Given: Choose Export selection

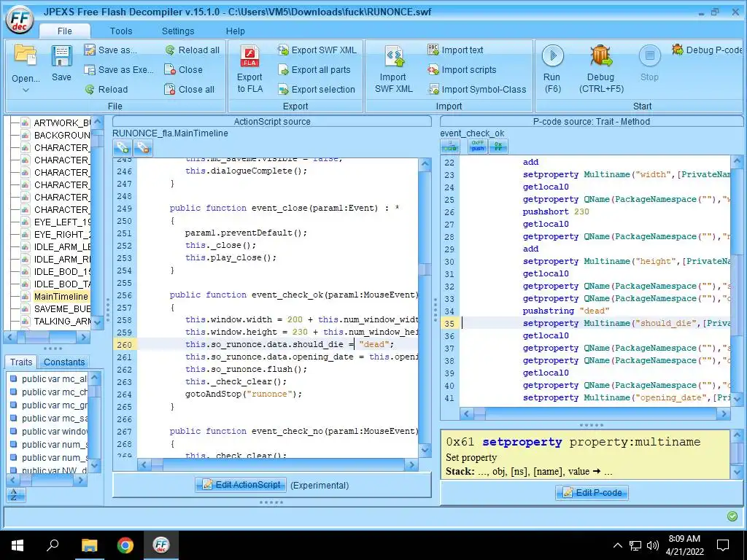Looking at the screenshot, I should point(317,89).
